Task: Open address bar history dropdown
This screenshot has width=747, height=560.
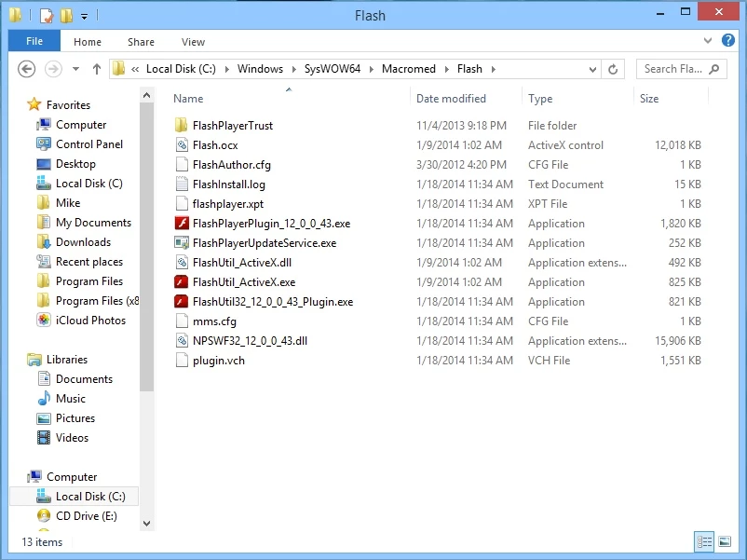Action: [592, 70]
